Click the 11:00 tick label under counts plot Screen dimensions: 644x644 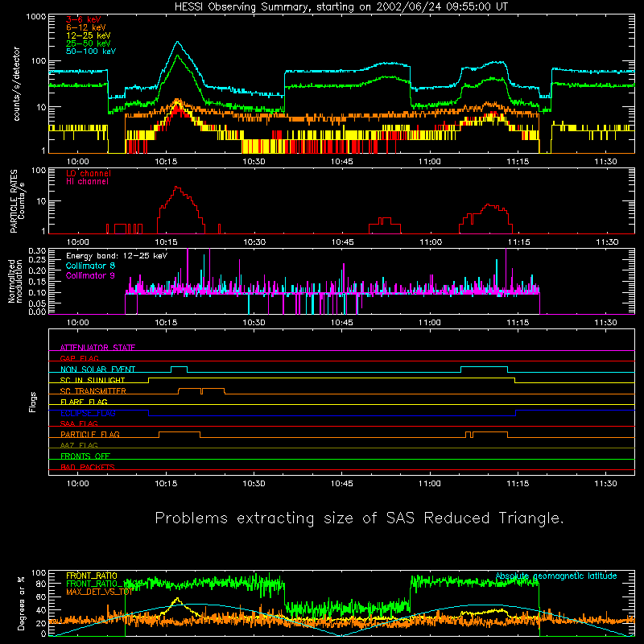pos(430,162)
